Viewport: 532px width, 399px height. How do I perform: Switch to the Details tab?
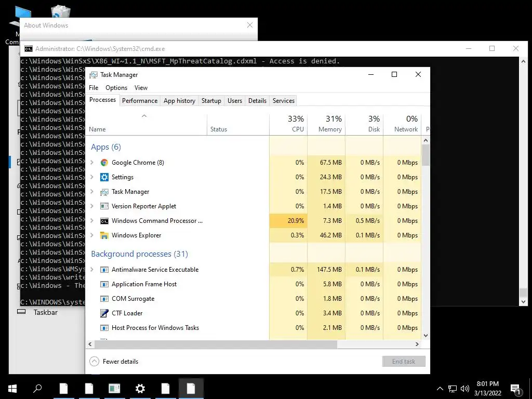click(258, 101)
